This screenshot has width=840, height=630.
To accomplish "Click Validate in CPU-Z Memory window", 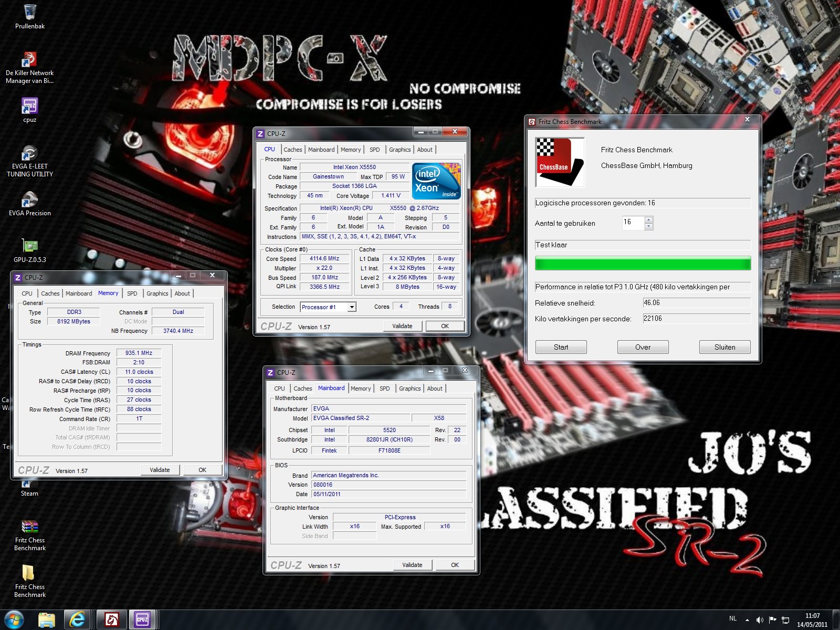I will [160, 470].
